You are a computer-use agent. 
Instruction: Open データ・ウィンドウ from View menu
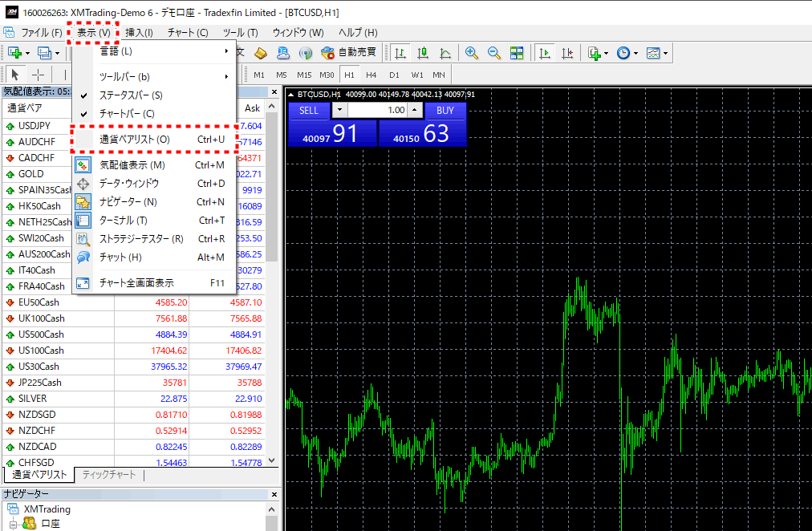coord(154,184)
